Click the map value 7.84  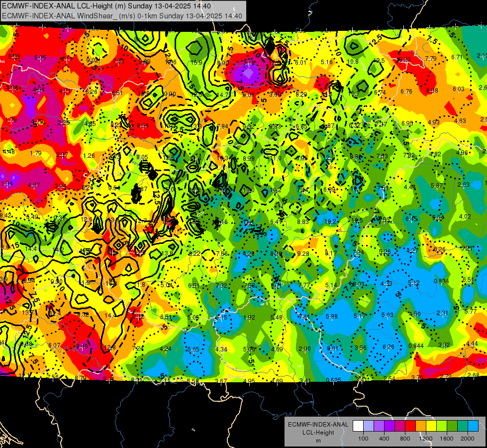tap(222, 126)
